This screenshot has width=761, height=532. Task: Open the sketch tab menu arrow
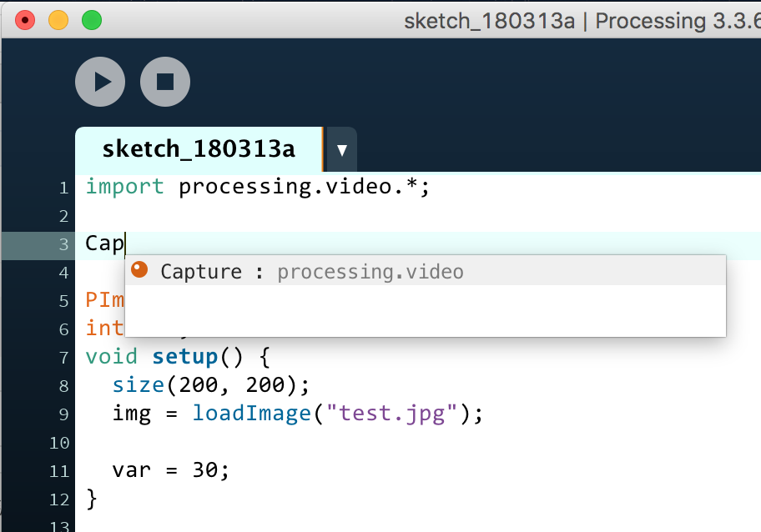(x=340, y=148)
